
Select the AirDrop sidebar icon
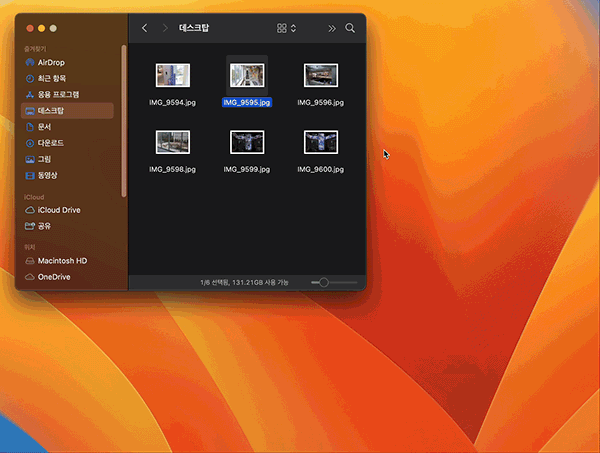pos(30,62)
